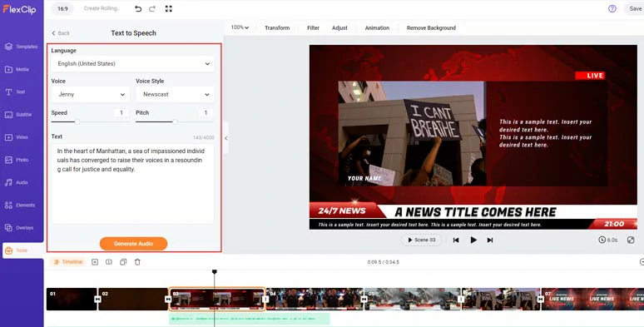644x327 pixels.
Task: Select the LIVE badge in preview
Action: click(x=590, y=76)
